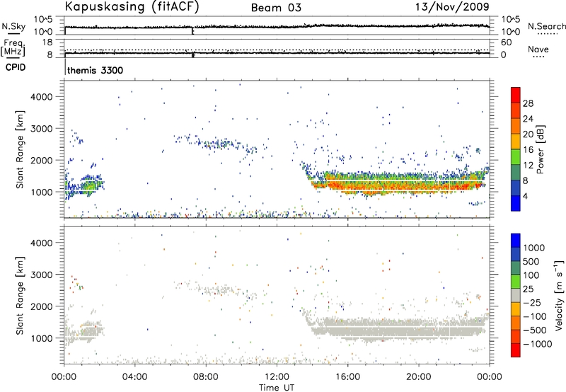This screenshot has width=566, height=392.
Task: Click the Velocity [m s-1] colorbar title
Action: click(559, 295)
